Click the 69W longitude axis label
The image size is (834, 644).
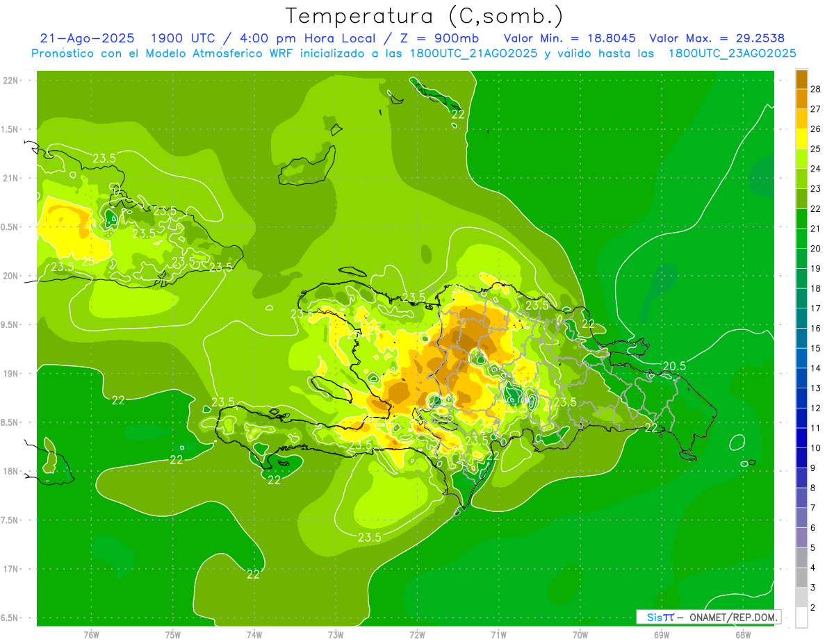pyautogui.click(x=662, y=635)
